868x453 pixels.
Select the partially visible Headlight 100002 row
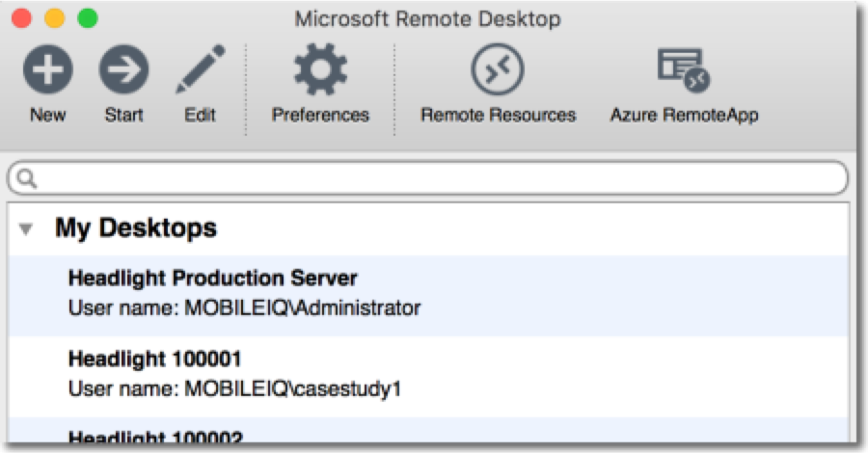click(x=154, y=437)
